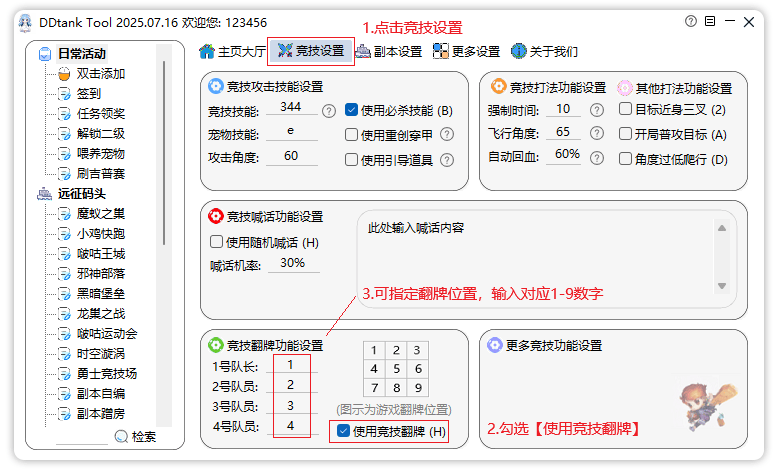Check 角度过低爬行 (D)
The width and height of the screenshot is (777, 473).
625,158
